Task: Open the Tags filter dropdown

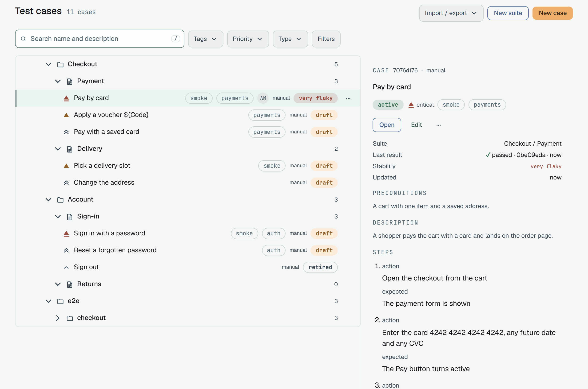Action: point(206,39)
